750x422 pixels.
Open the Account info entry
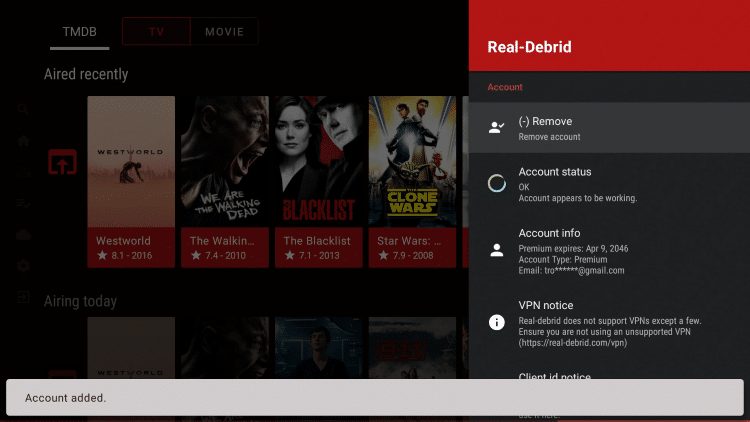coord(609,251)
